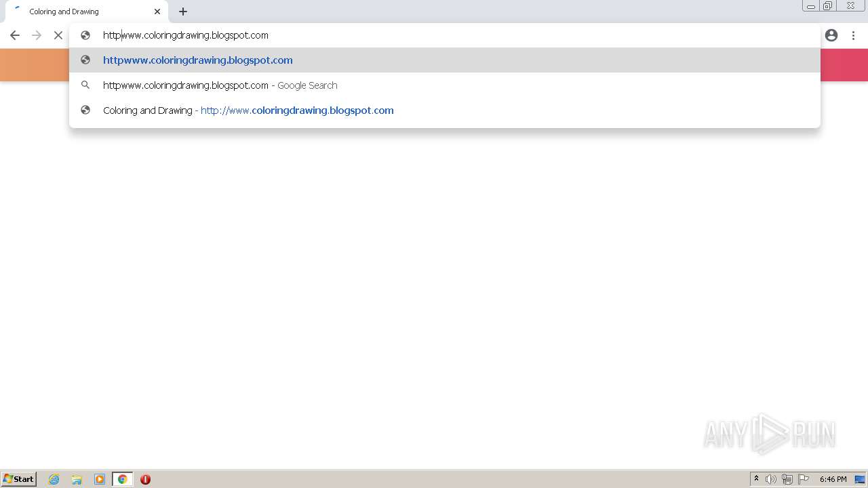
Task: Open the red Opera icon in taskbar
Action: click(145, 479)
